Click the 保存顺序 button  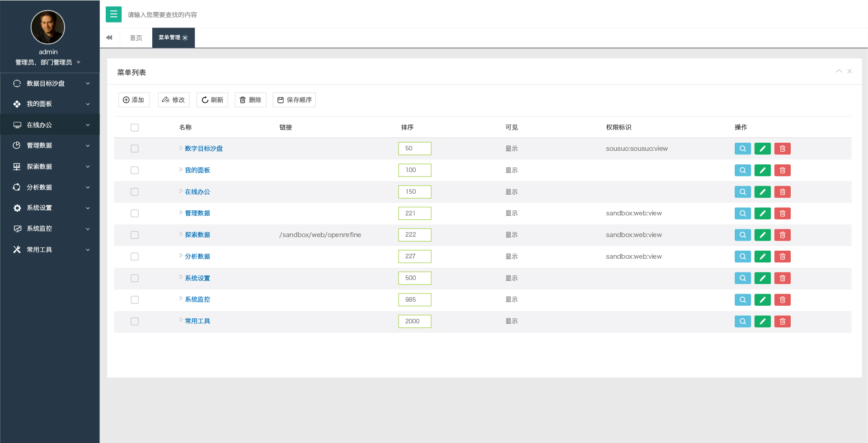coord(294,100)
